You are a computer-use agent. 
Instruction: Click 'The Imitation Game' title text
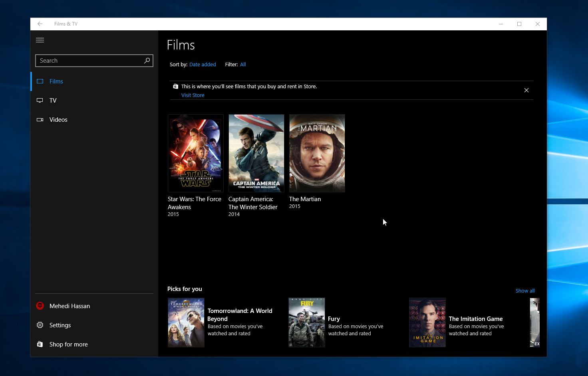[476, 319]
